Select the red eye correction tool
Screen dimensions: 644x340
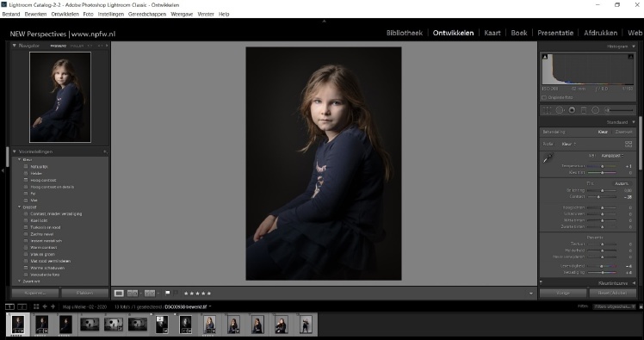click(x=572, y=110)
